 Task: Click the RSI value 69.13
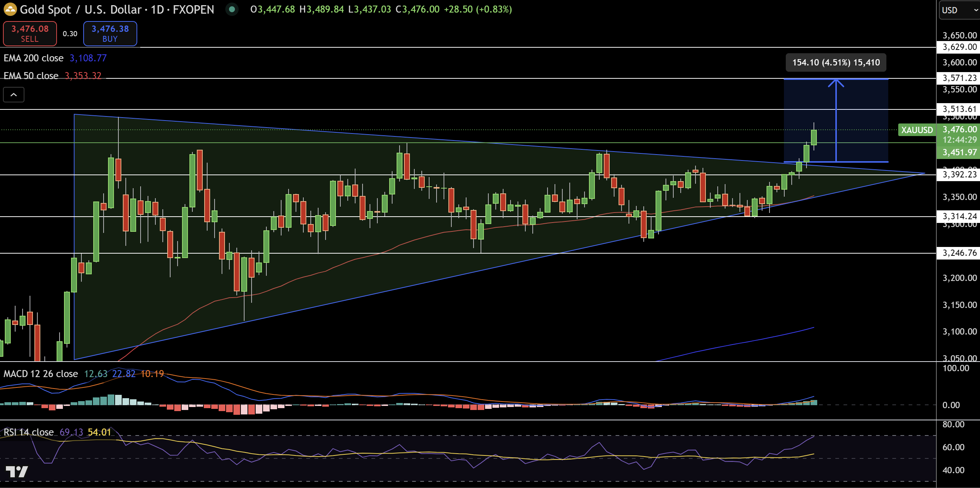pyautogui.click(x=71, y=432)
